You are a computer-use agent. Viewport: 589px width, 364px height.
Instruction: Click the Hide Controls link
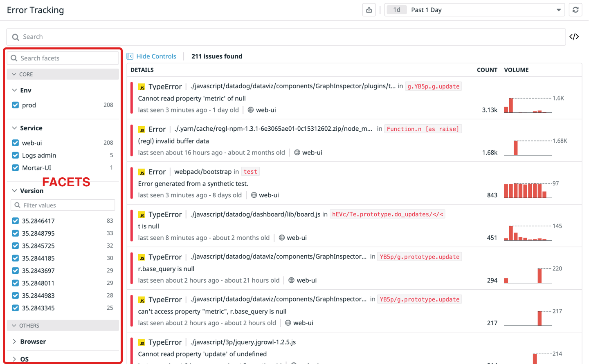156,56
